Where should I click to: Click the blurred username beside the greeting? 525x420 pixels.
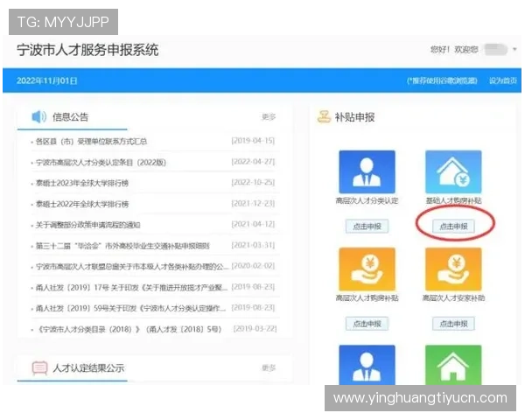[496, 50]
